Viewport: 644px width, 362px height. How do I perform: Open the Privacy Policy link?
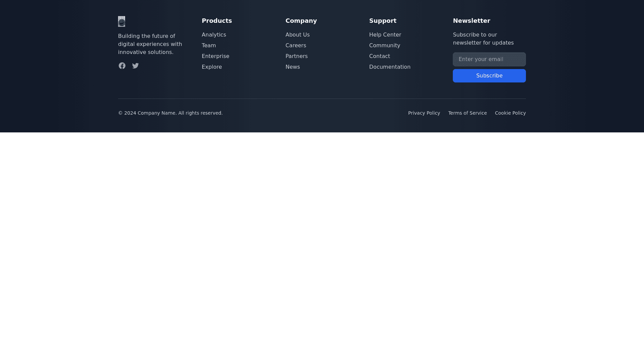click(x=424, y=113)
